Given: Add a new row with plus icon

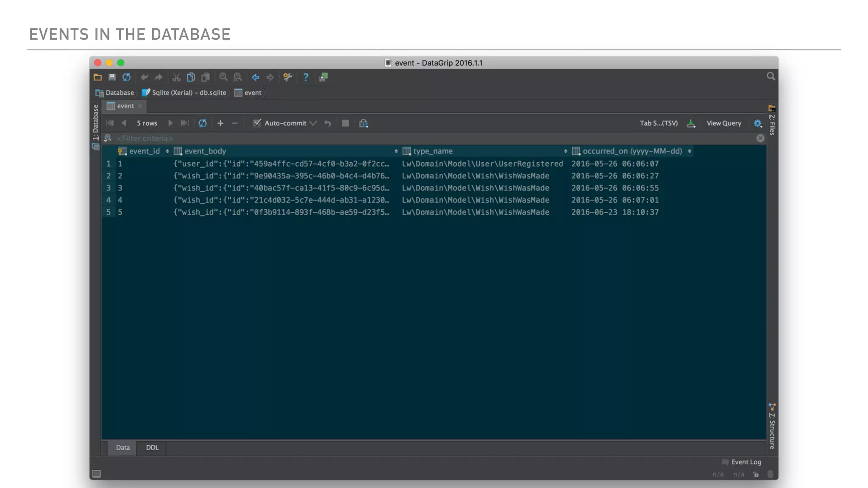Looking at the screenshot, I should click(220, 123).
